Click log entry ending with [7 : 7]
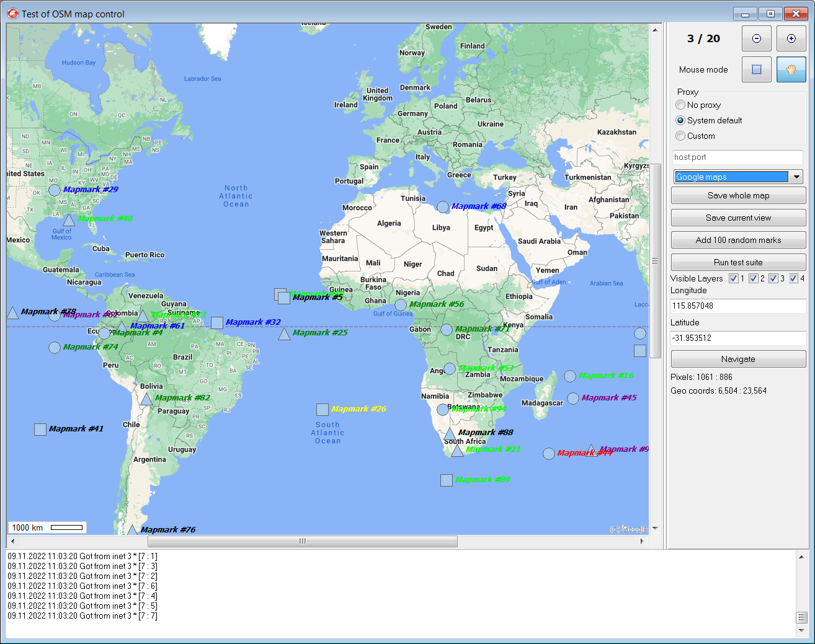 pos(82,616)
